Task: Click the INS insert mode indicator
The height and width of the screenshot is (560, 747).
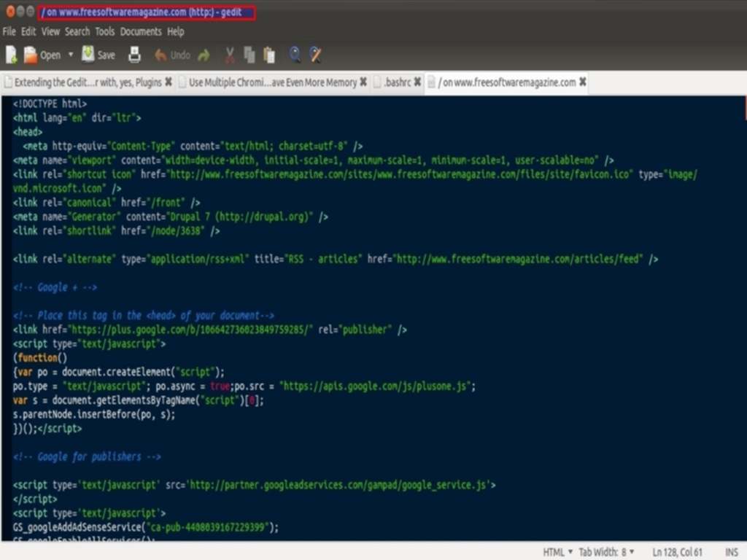Action: pyautogui.click(x=731, y=552)
